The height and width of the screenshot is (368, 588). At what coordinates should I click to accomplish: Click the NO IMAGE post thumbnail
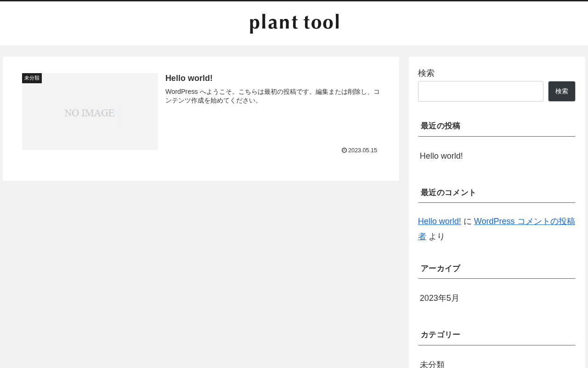[90, 112]
